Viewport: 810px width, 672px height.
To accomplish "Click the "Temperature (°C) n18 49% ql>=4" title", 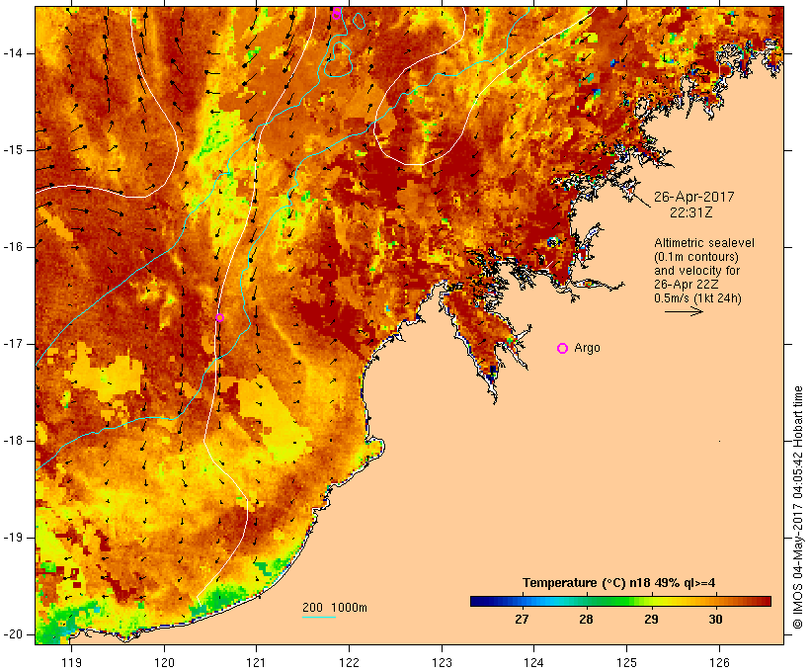I will click(619, 583).
